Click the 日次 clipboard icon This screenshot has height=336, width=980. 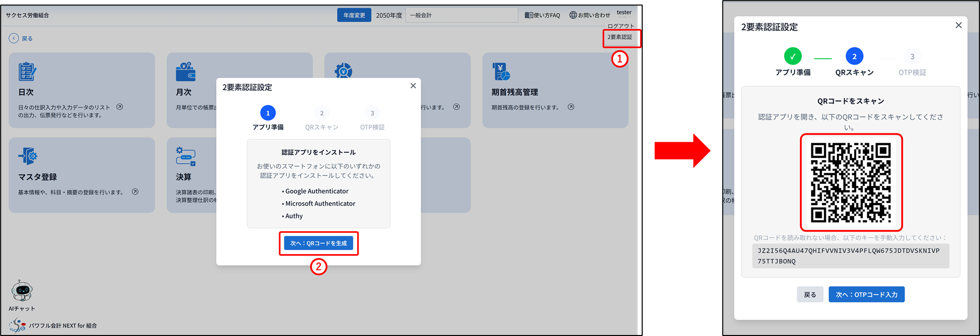[x=27, y=71]
